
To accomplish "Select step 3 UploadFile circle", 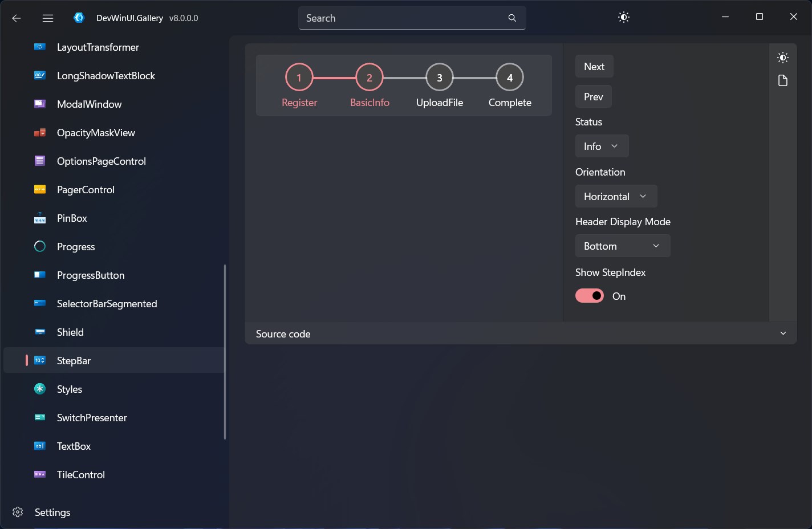I will pos(440,77).
